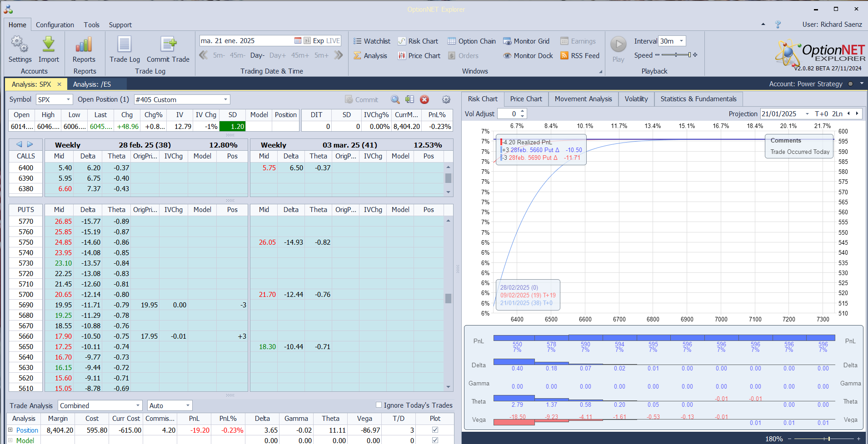This screenshot has width=868, height=444.
Task: Open the Account Power Strategy dropdown arrow
Action: click(862, 84)
